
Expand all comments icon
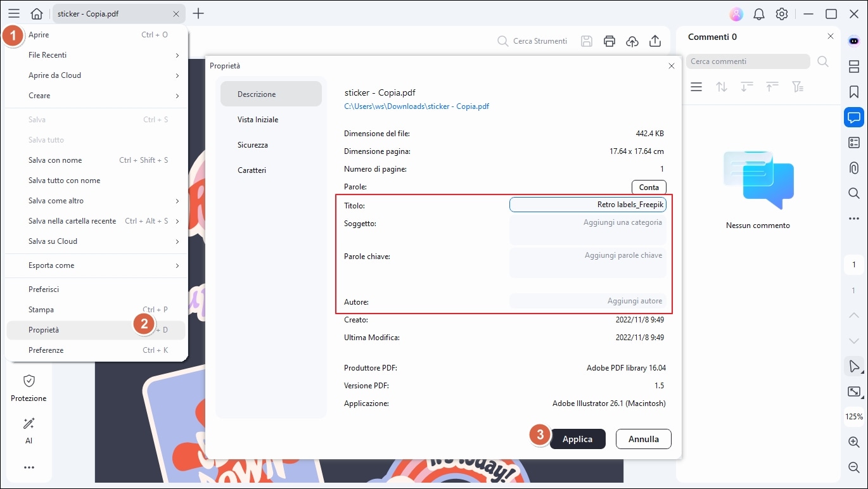point(772,87)
